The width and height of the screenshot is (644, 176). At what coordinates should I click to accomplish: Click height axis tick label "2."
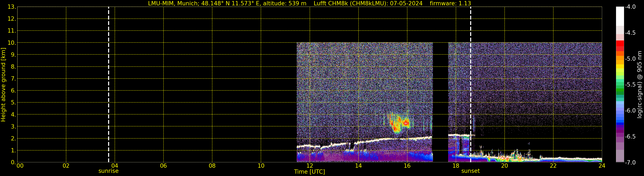[x=13, y=138]
